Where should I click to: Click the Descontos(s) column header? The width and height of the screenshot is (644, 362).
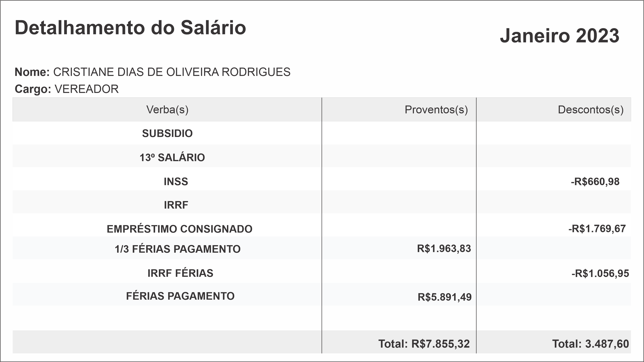pos(591,110)
